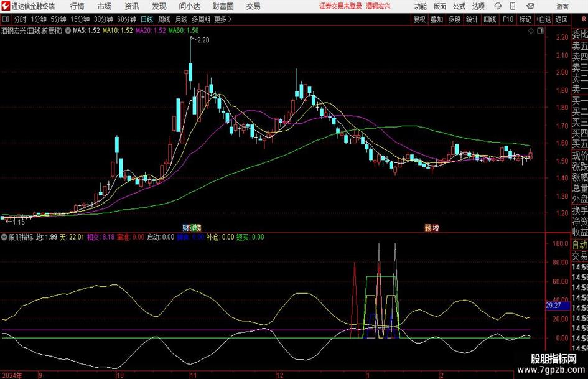Click the MA60: 1.58 legend label

[184, 30]
